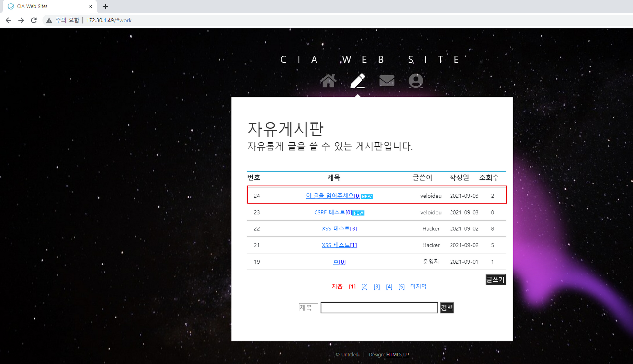
Task: Open the envelope contact icon
Action: pyautogui.click(x=387, y=80)
